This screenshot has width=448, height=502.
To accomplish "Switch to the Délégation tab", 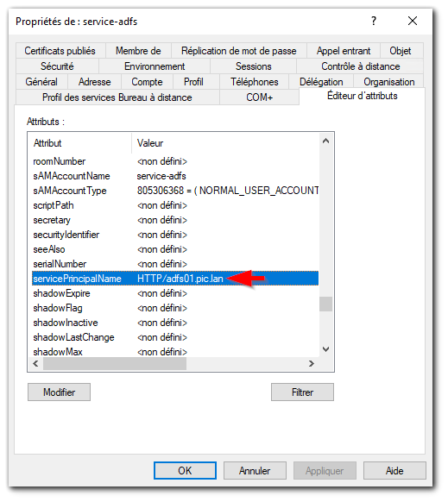I will (321, 82).
